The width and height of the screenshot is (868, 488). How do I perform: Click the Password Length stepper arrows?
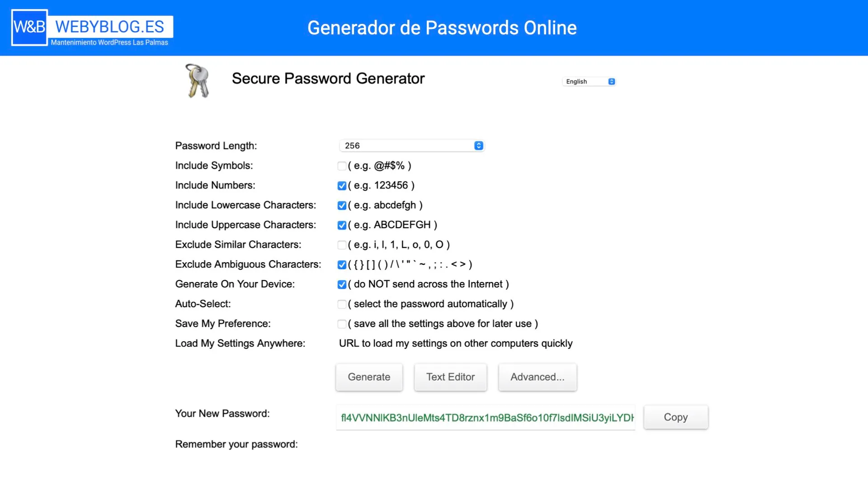478,145
